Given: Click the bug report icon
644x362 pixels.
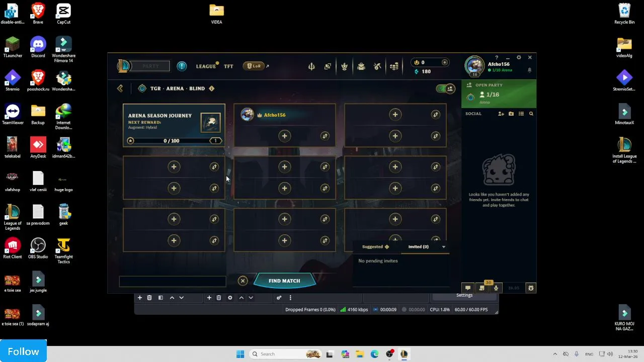Looking at the screenshot, I should pyautogui.click(x=530, y=288).
